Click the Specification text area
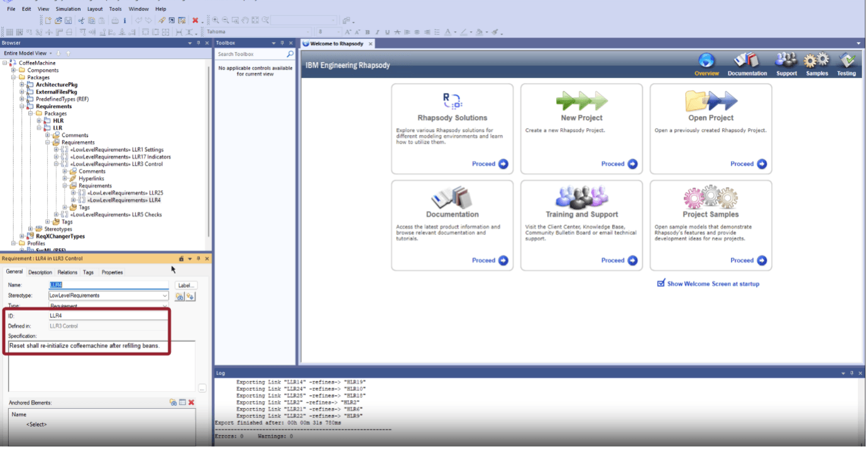 [x=101, y=366]
